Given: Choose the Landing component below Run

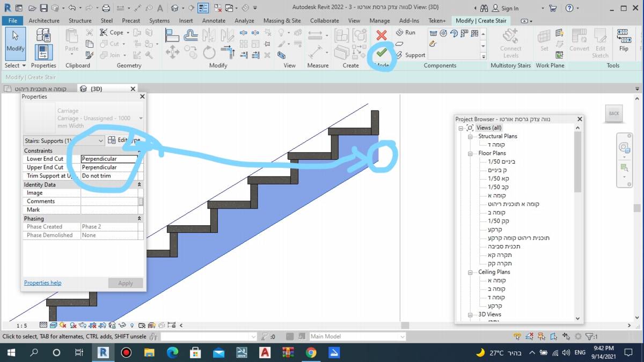Looking at the screenshot, I should pos(399,43).
